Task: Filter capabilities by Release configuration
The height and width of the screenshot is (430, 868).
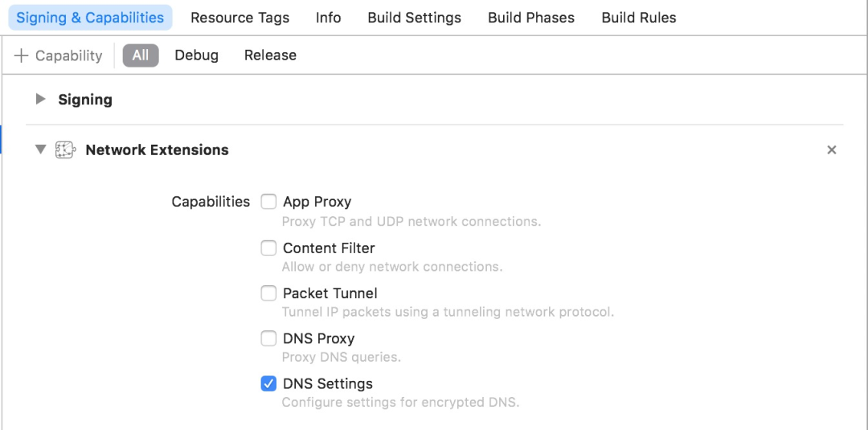Action: coord(270,55)
